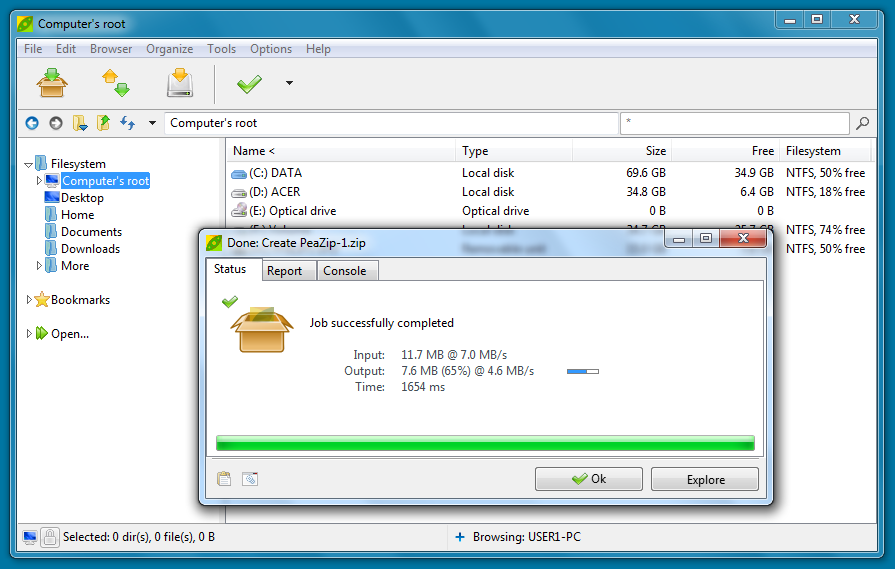This screenshot has width=895, height=569.
Task: Click the Ok button in the dialog
Action: click(x=588, y=479)
